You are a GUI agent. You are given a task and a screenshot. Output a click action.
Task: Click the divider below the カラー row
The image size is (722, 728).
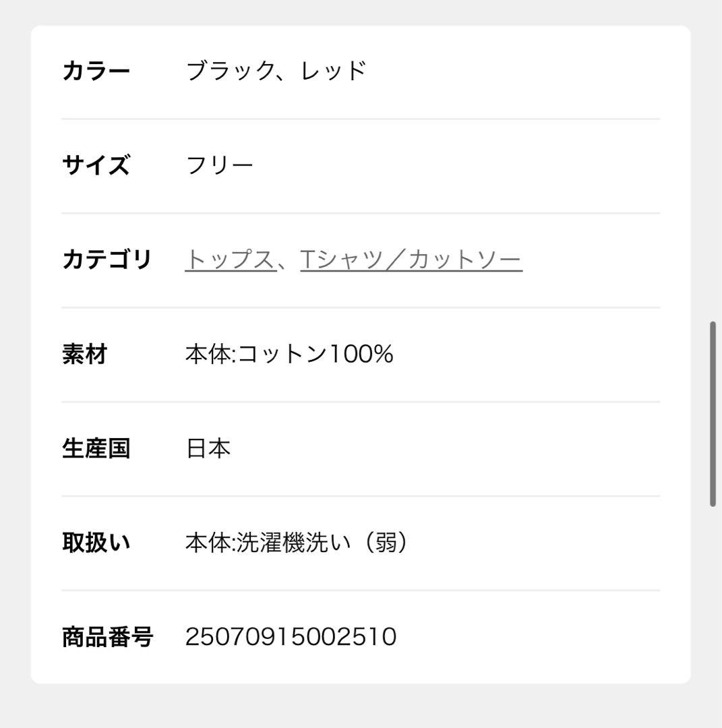click(x=361, y=119)
